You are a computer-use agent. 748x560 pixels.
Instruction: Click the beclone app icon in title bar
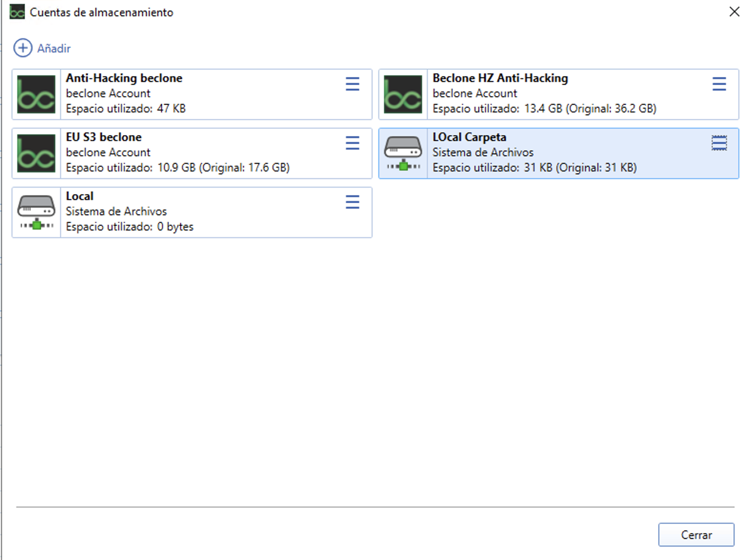click(x=17, y=12)
